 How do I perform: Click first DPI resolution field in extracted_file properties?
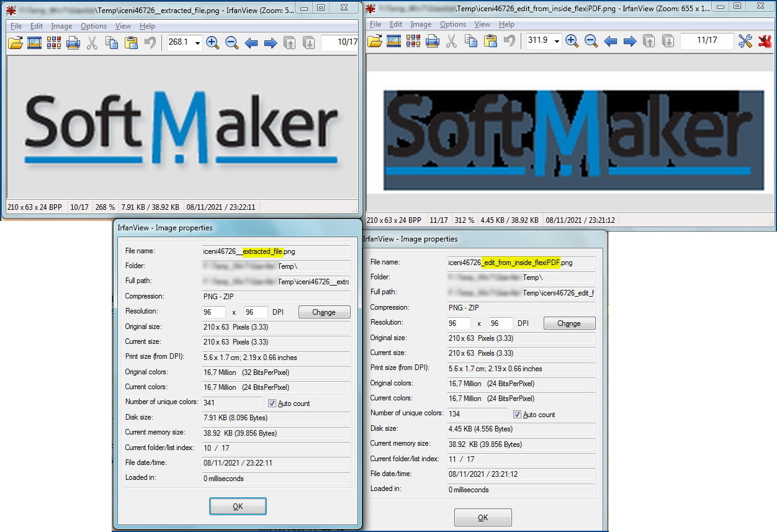[x=213, y=312]
